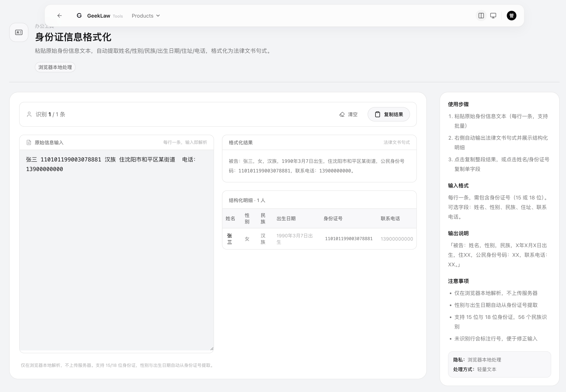Screen dimensions: 566x392
Task: Click the 清空 clear button
Action: (348, 114)
